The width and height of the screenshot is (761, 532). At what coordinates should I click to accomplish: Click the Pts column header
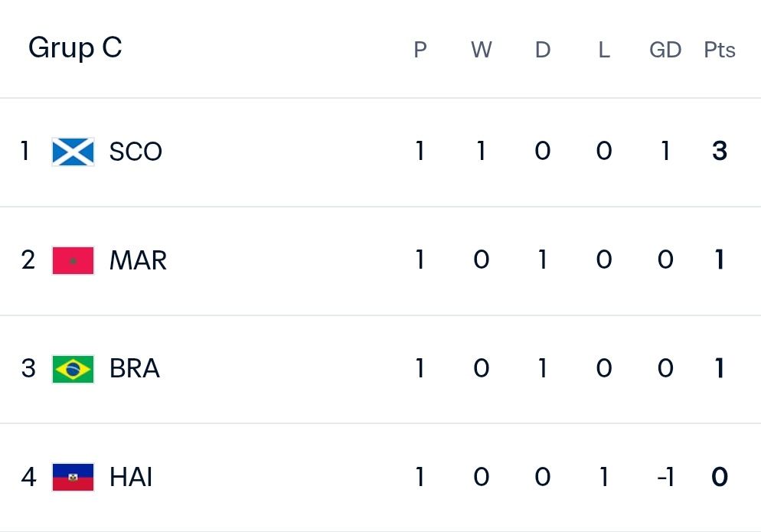719,50
